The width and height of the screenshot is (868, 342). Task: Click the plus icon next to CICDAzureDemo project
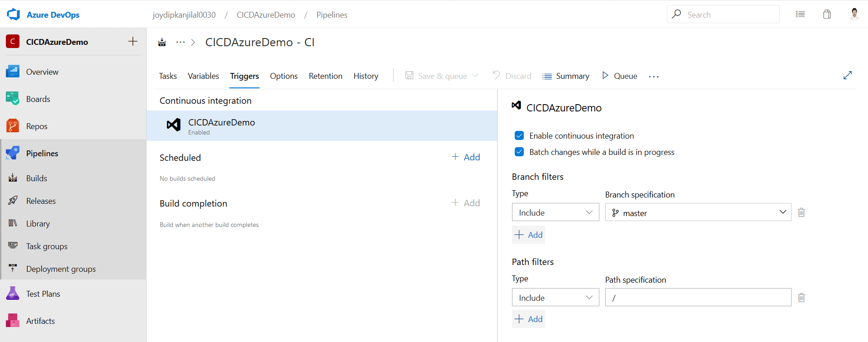[133, 42]
